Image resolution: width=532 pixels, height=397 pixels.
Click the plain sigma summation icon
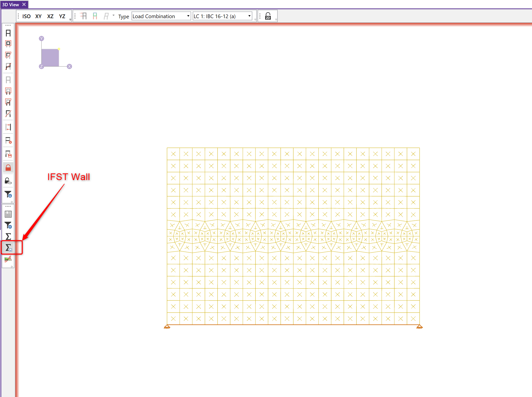[x=8, y=236]
